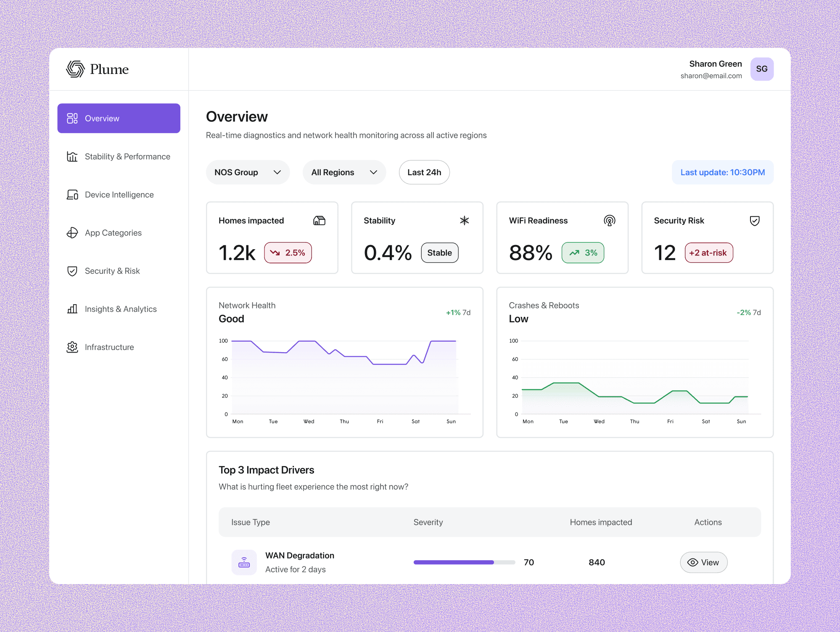Click the WAN Degradation severity bar

[x=464, y=562]
